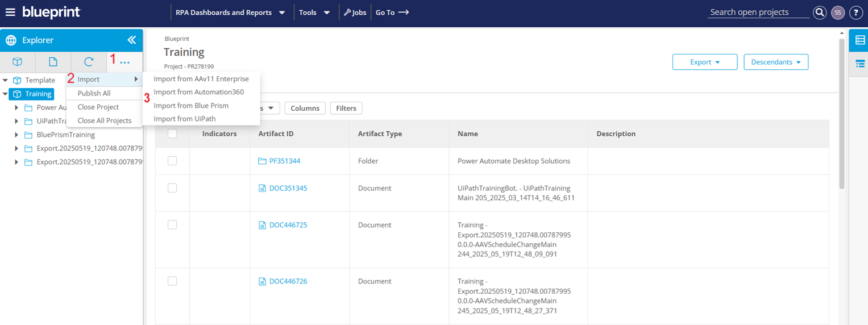Select Import from UiPath
The image size is (868, 325).
click(x=201, y=119)
